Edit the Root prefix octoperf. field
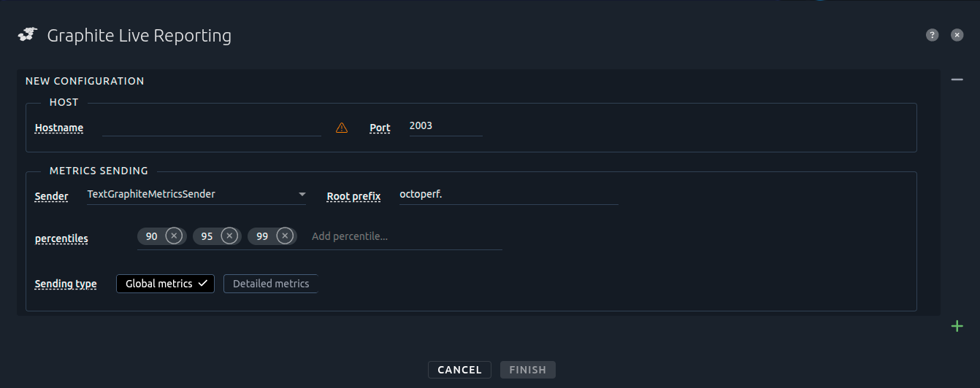This screenshot has height=388, width=980. (508, 195)
